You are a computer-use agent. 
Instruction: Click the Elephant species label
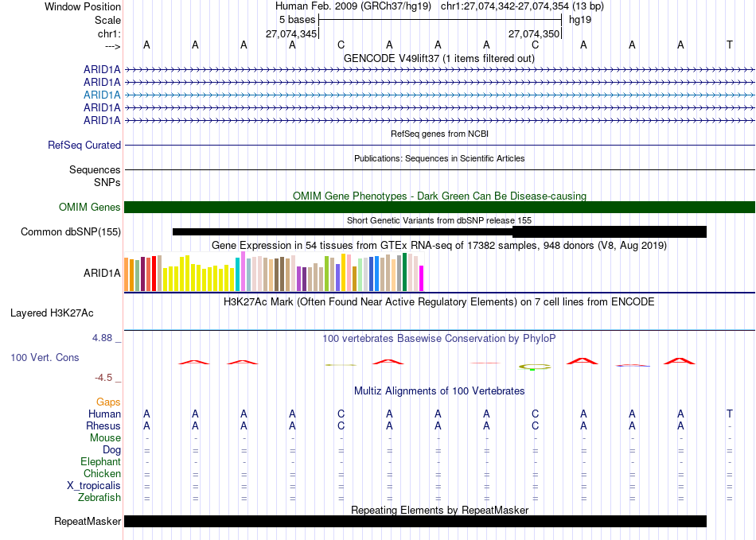100,462
